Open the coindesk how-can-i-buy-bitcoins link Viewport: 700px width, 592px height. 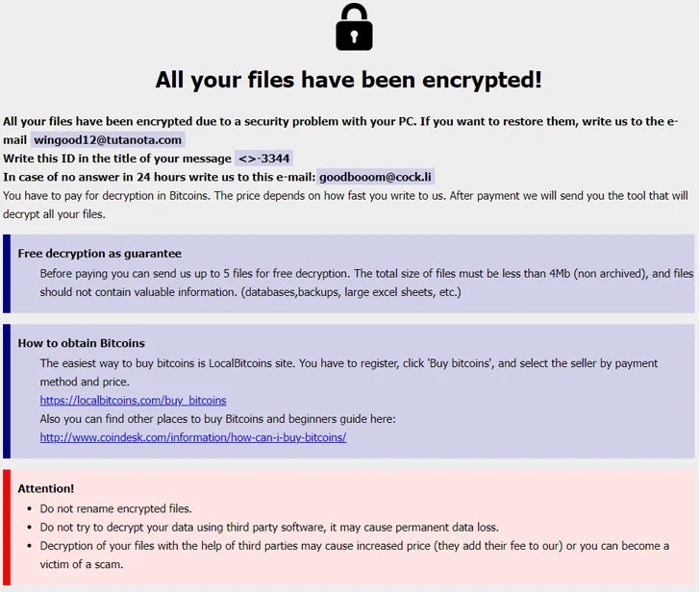pyautogui.click(x=193, y=437)
